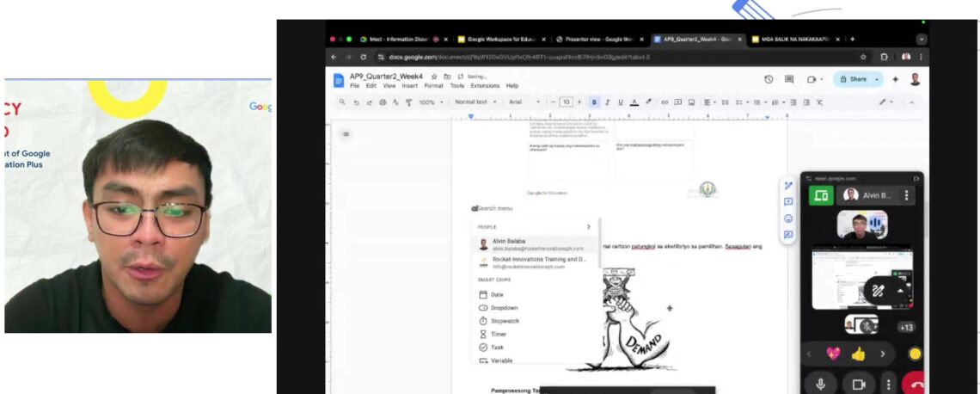
Task: Click the Meet annotate pen button
Action: tap(878, 290)
